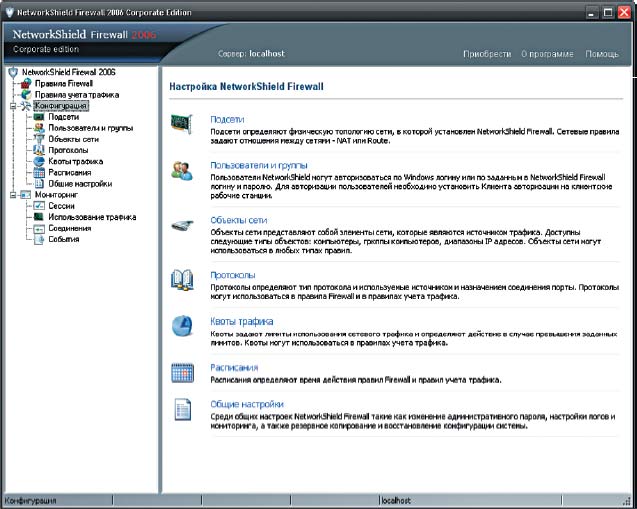Select События in the sidebar tree
637x509 pixels.
click(x=64, y=239)
